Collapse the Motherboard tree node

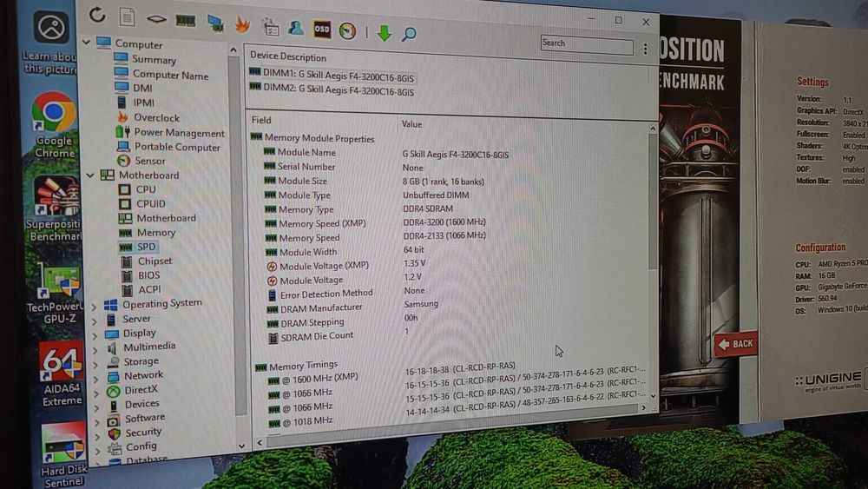90,175
